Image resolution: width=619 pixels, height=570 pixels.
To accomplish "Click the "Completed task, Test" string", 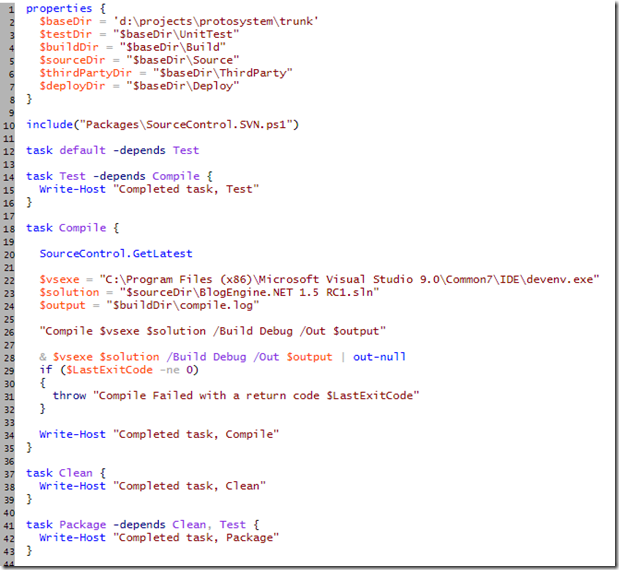I will pyautogui.click(x=187, y=189).
